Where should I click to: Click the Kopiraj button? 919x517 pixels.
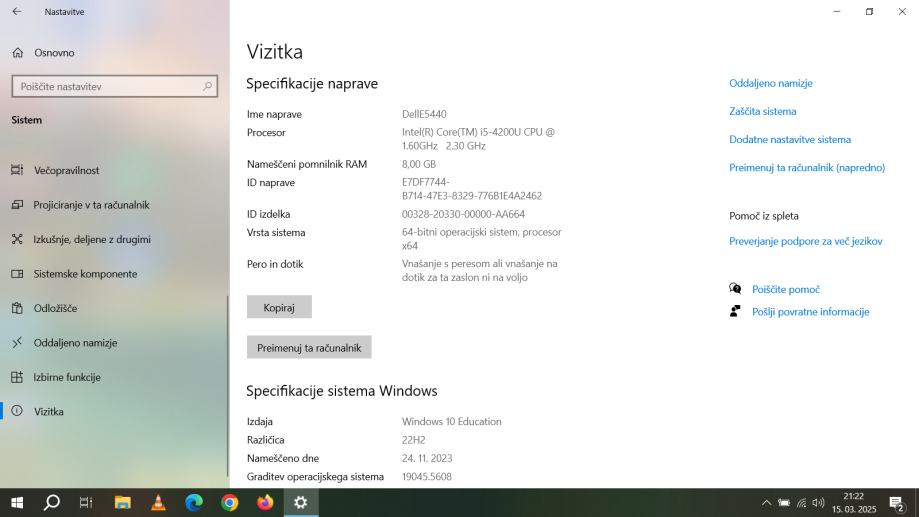pos(279,307)
